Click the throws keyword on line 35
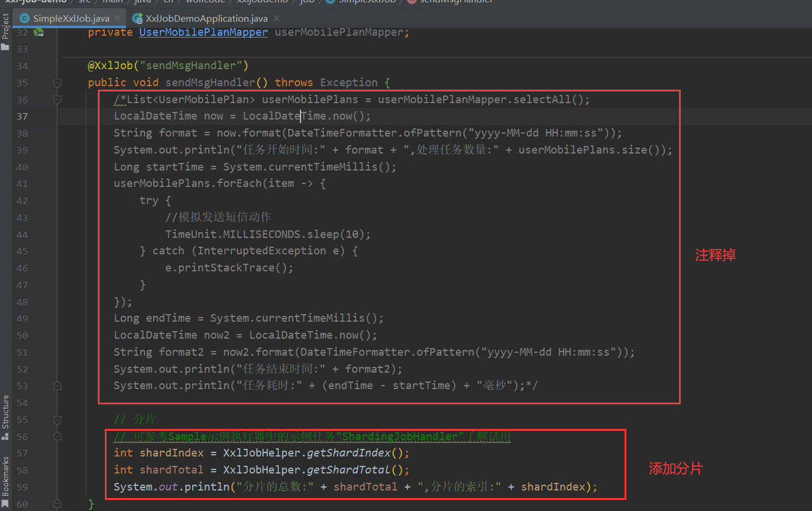This screenshot has height=511, width=812. 294,83
